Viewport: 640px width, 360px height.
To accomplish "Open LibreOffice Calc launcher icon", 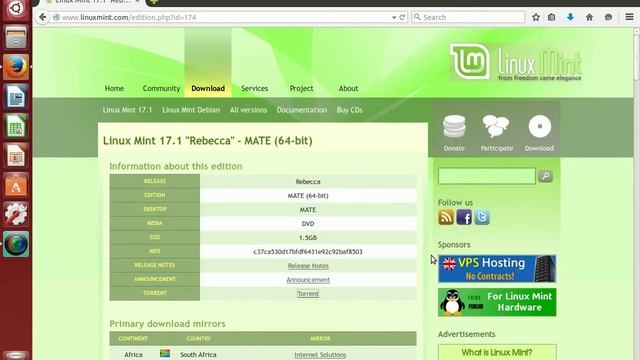I will pos(16,126).
